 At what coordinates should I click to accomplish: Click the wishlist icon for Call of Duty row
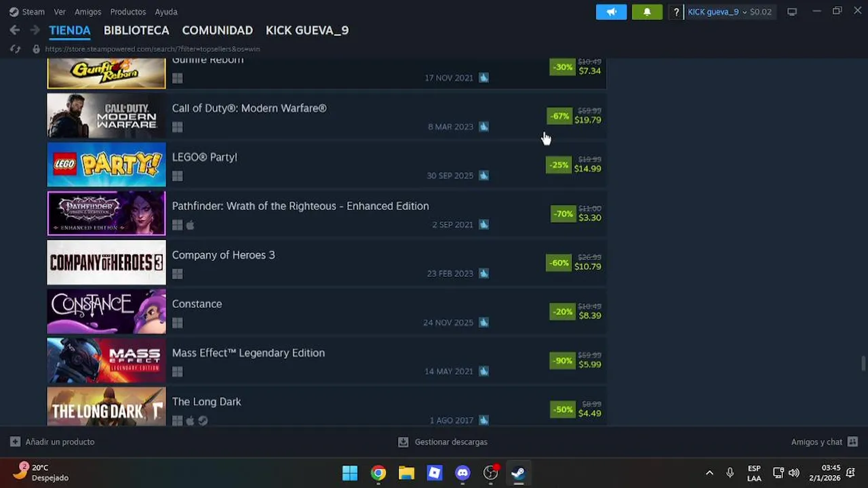pyautogui.click(x=484, y=127)
